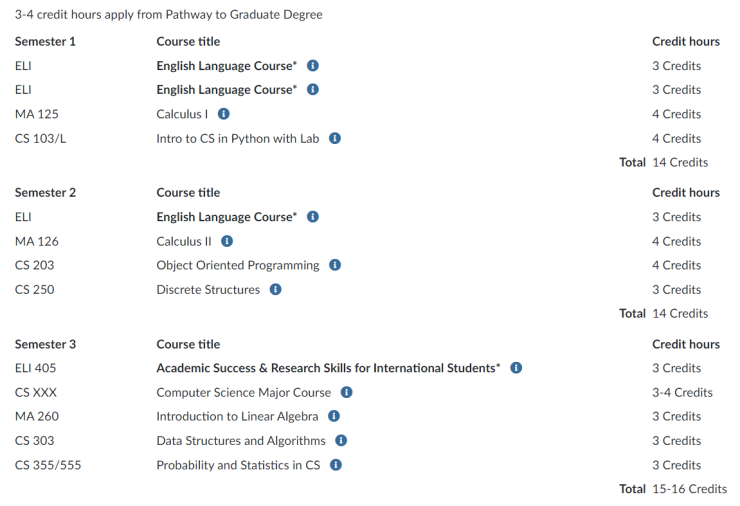
Task: Click info icon for first Semester 1 English course
Action: pyautogui.click(x=313, y=66)
